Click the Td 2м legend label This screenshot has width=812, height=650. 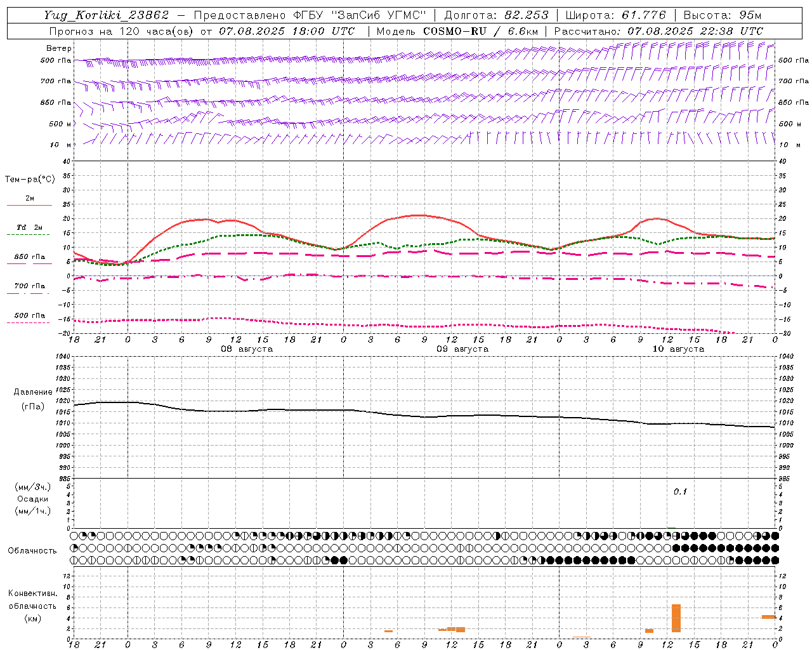pos(30,227)
